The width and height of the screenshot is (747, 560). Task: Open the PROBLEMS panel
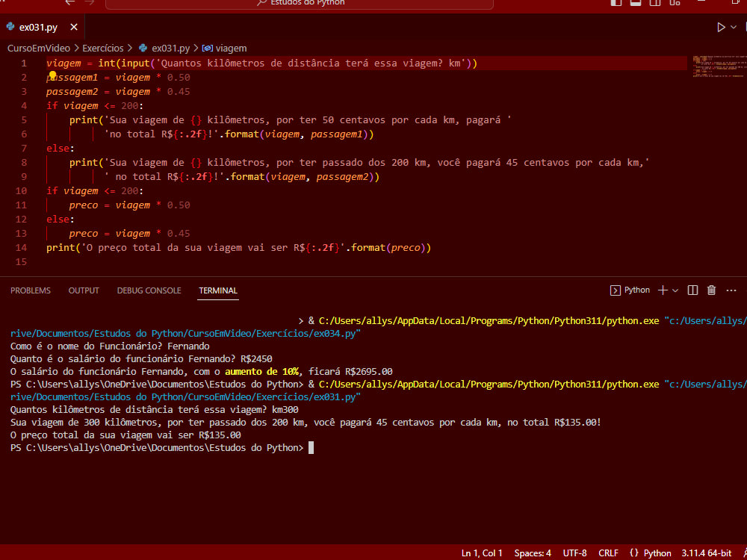tap(30, 290)
